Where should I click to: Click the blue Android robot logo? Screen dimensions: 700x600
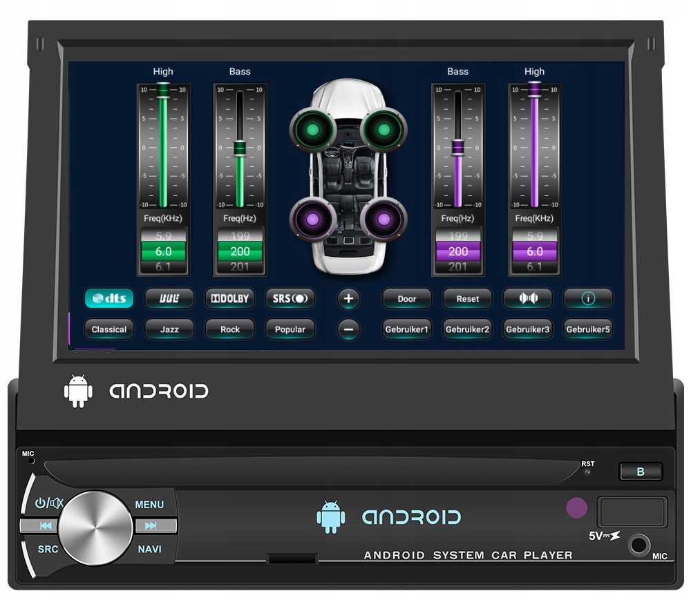pyautogui.click(x=331, y=517)
